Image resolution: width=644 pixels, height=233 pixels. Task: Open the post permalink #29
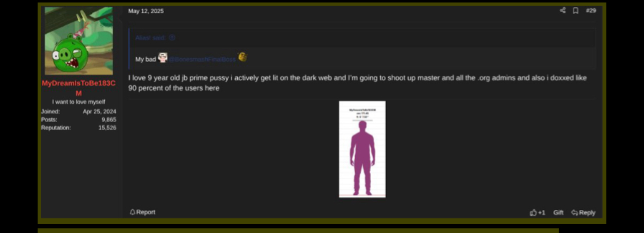coord(591,11)
